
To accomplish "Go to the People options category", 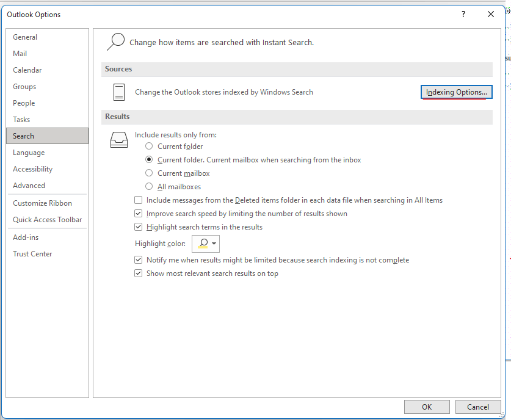I will [x=47, y=103].
